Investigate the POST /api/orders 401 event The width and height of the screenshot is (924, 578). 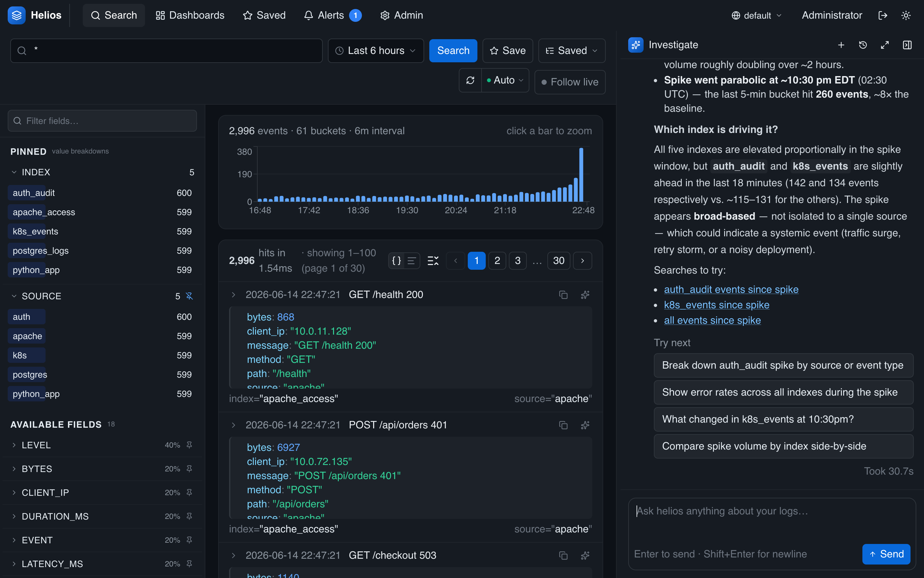pos(585,425)
